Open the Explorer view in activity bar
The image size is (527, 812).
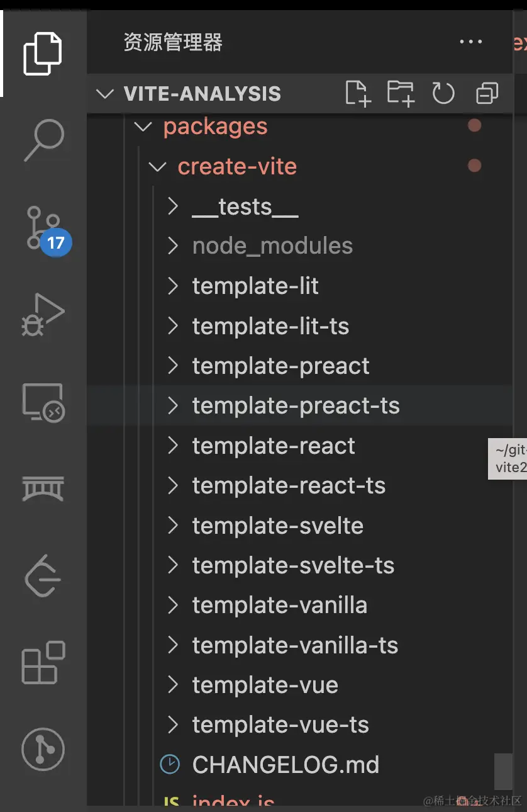43,54
